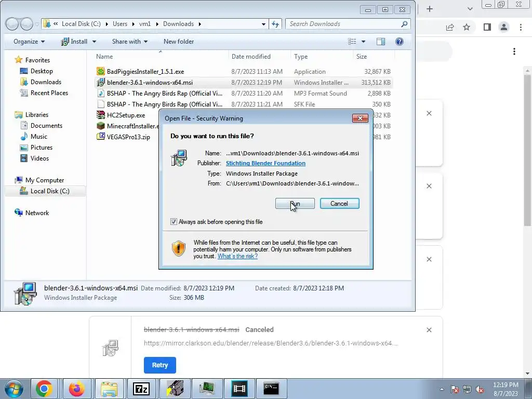Sort files by the Date modified column

click(251, 57)
